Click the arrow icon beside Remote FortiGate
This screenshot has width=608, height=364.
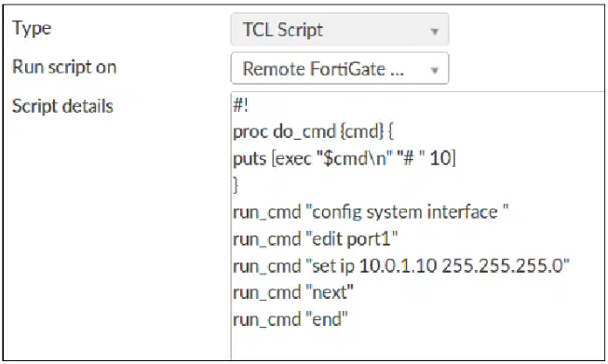(x=434, y=71)
